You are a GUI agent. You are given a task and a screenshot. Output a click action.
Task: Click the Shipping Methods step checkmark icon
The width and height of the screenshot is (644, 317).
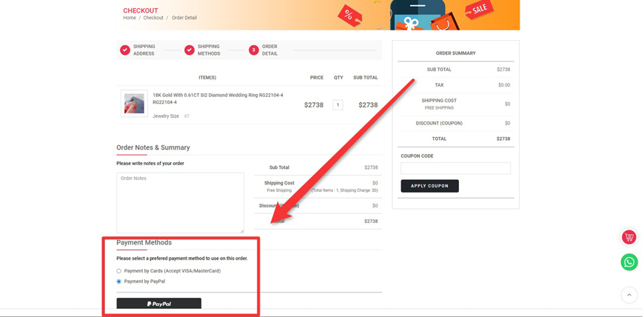coord(189,50)
